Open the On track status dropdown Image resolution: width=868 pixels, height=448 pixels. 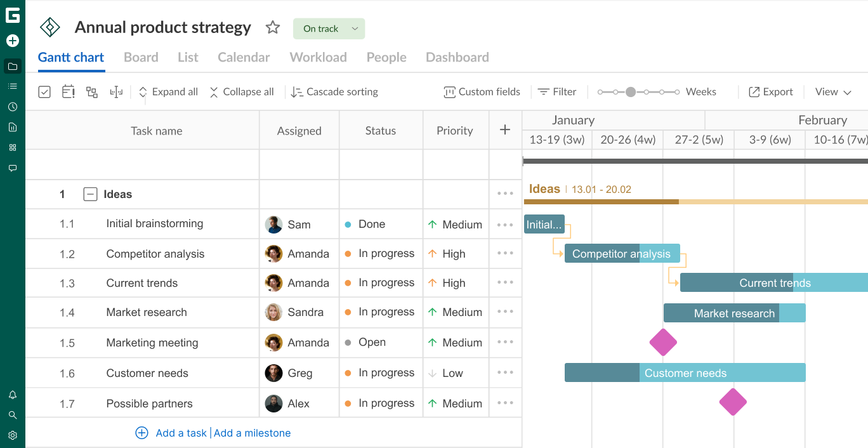[329, 29]
